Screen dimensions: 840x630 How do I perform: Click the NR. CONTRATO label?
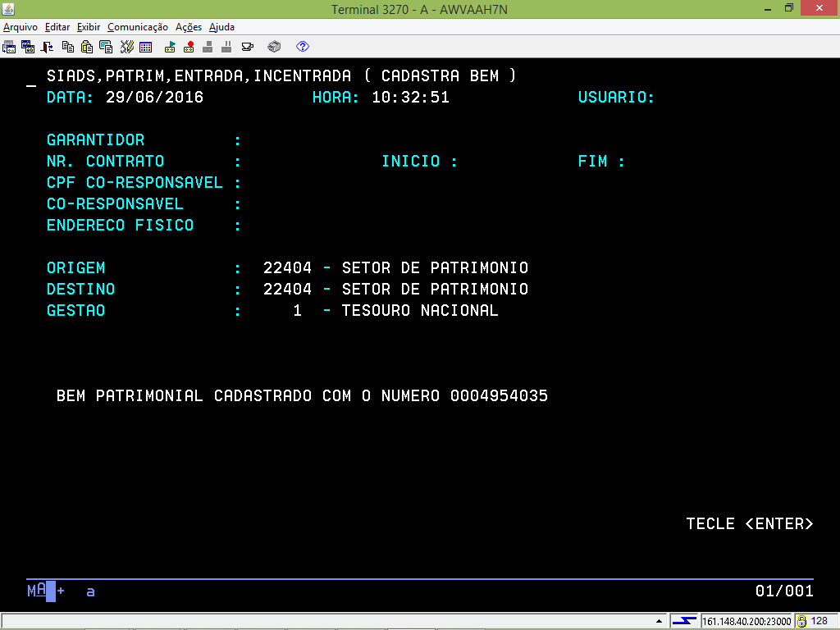(x=105, y=162)
